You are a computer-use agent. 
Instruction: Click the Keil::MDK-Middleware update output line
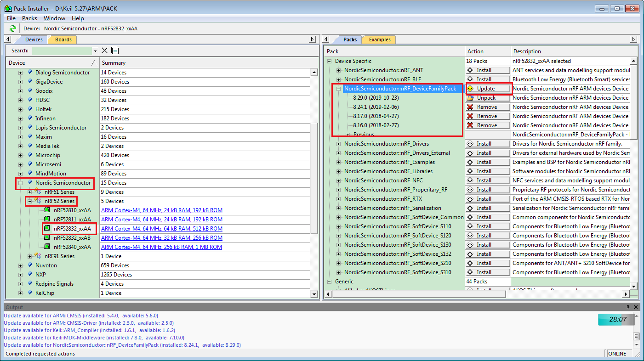[x=95, y=338]
